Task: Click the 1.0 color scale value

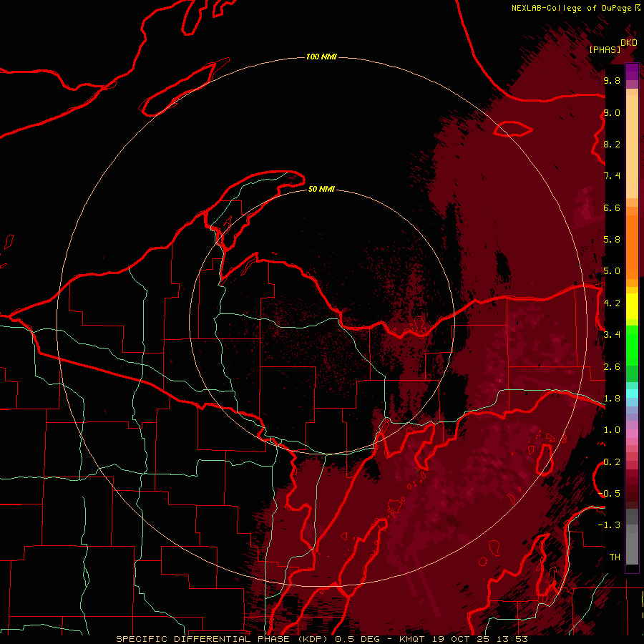Action: tap(612, 430)
